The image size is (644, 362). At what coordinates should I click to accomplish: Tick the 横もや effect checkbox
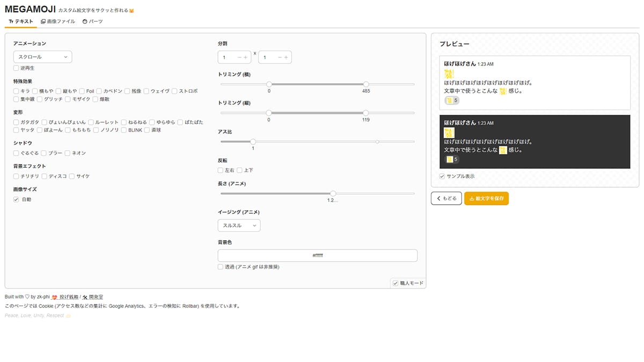point(35,91)
